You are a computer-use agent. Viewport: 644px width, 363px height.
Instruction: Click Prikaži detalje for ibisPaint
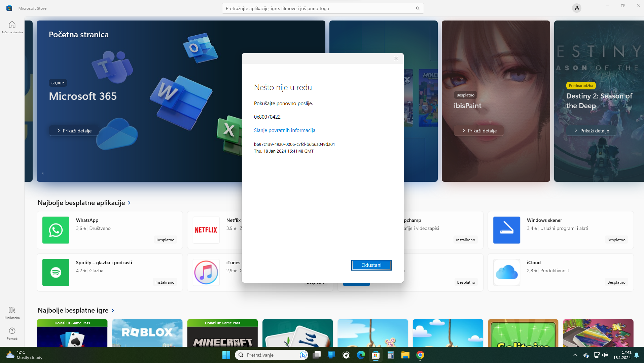479,131
